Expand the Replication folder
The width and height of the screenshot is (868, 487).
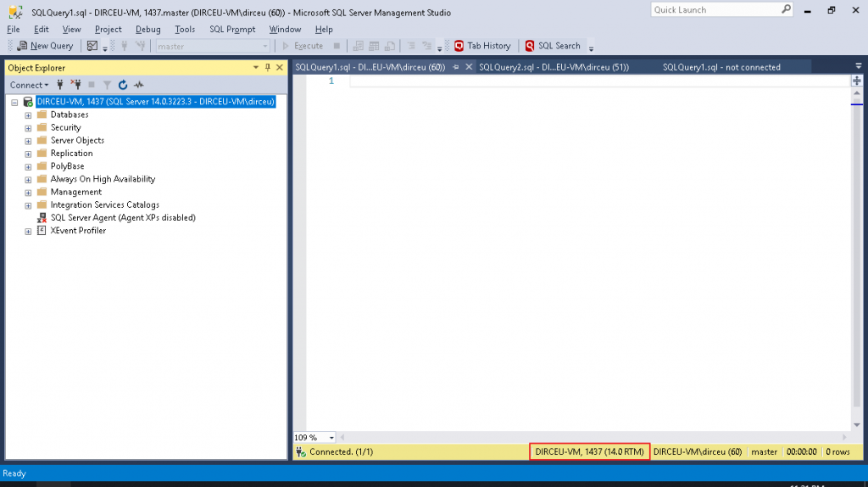(x=28, y=154)
